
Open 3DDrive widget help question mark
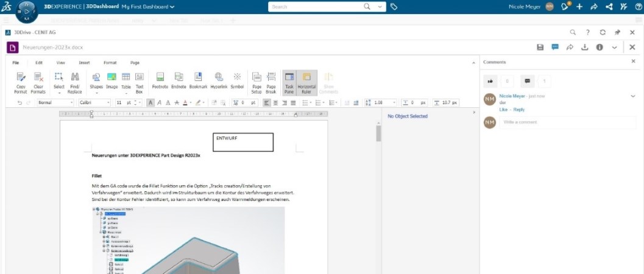point(588,32)
